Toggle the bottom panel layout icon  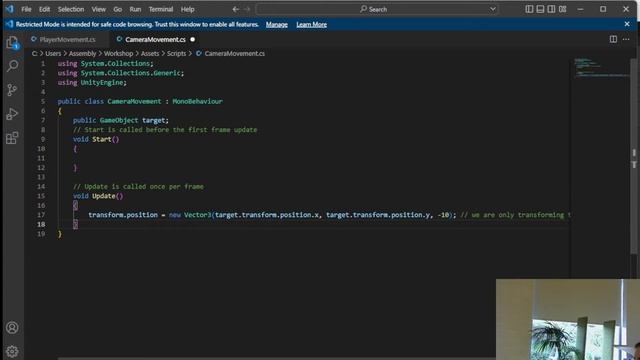540,9
